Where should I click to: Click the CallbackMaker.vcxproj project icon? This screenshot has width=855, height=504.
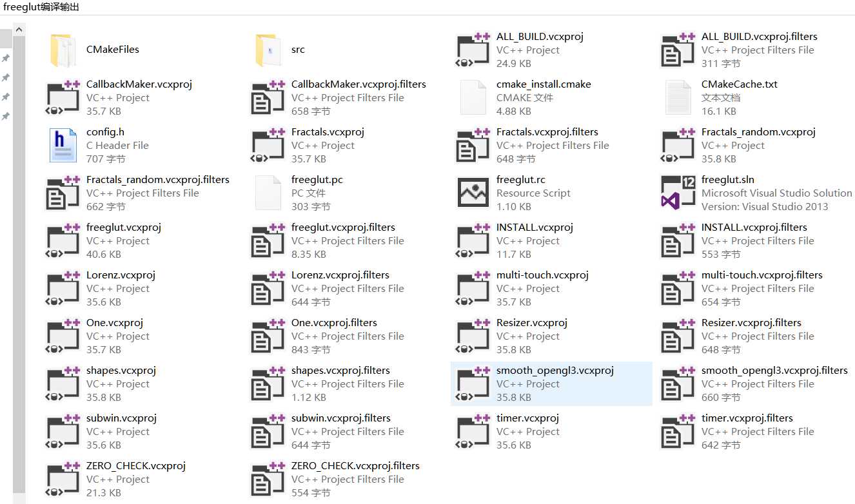point(63,98)
